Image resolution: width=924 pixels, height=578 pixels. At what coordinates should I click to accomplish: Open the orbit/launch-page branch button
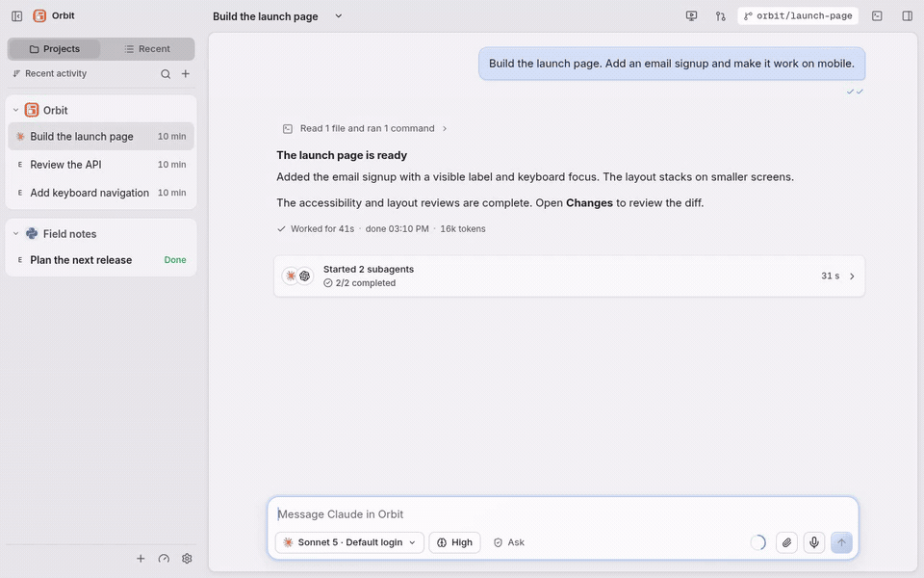(798, 16)
